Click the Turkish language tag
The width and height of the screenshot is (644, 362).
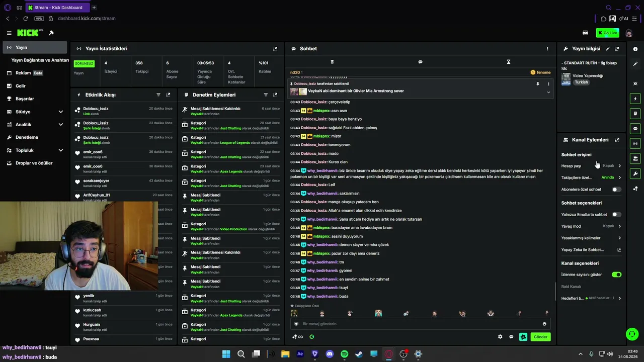tap(581, 82)
